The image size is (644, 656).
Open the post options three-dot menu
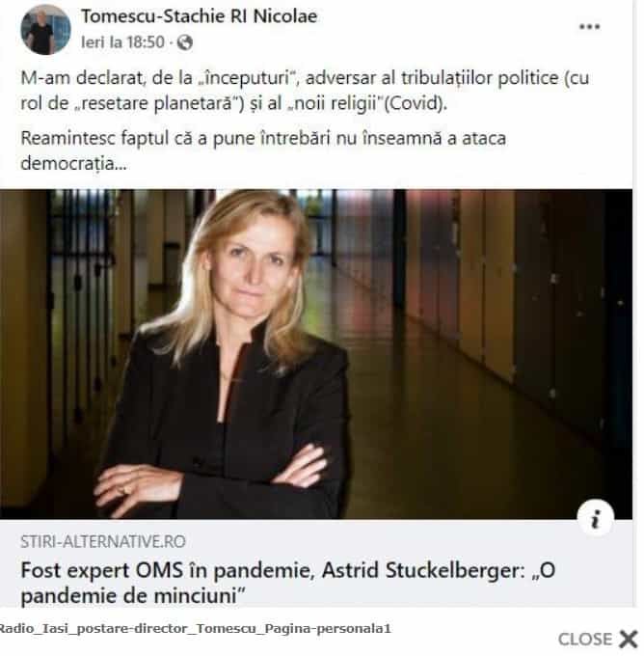[x=589, y=27]
